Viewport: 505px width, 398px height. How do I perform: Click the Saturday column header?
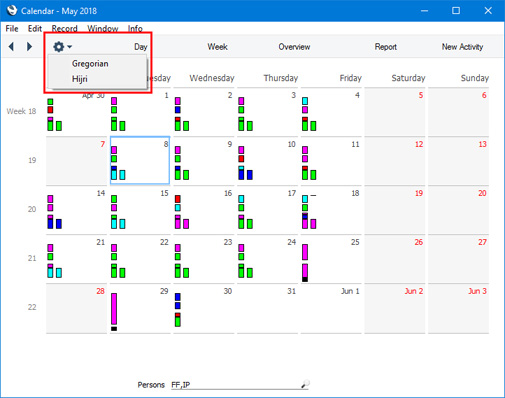point(408,78)
